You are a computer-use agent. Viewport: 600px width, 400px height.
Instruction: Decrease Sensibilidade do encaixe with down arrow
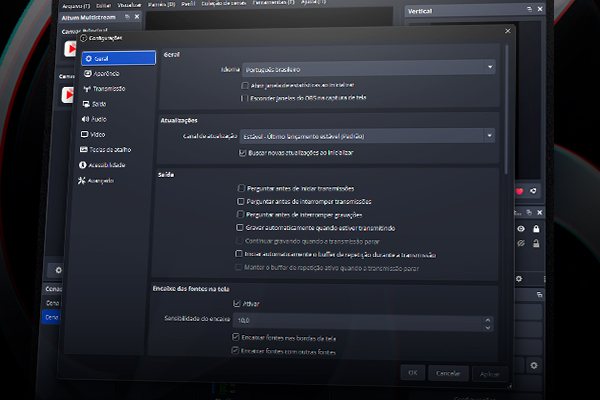(x=488, y=328)
